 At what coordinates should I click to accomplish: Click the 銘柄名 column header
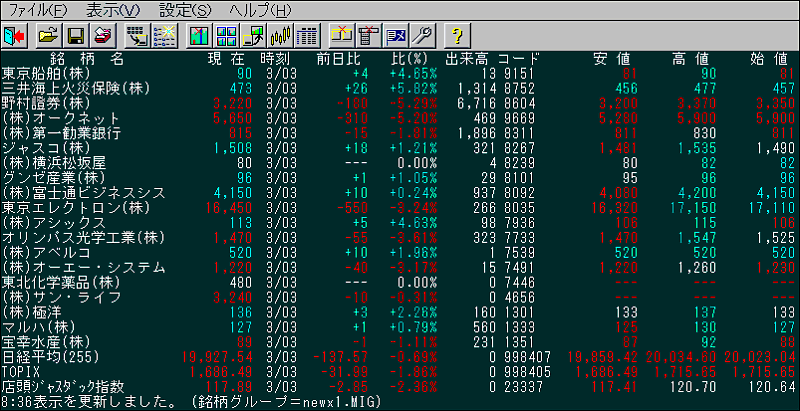87,58
